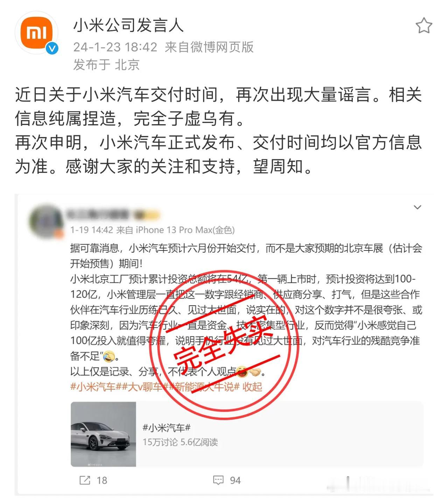Collapse quoted text via 收起
The image size is (448, 502).
(252, 387)
